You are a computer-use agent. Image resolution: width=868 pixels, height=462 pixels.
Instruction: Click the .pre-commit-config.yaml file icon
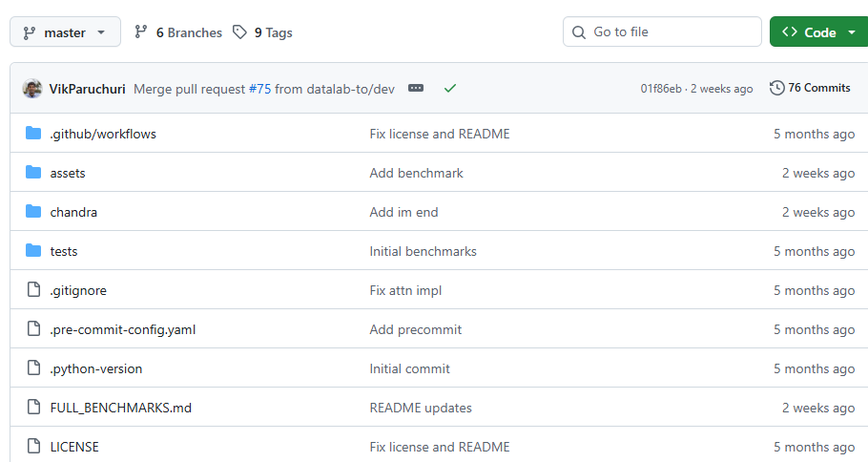[33, 328]
